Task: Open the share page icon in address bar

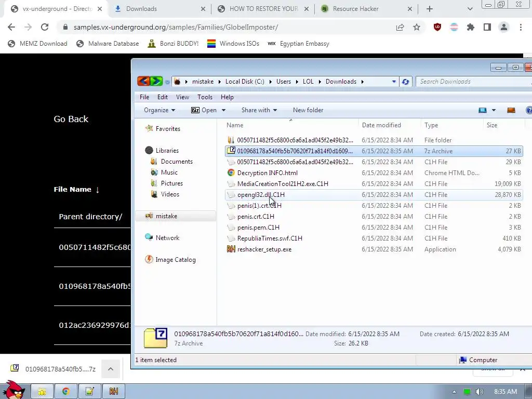Action: (400, 27)
